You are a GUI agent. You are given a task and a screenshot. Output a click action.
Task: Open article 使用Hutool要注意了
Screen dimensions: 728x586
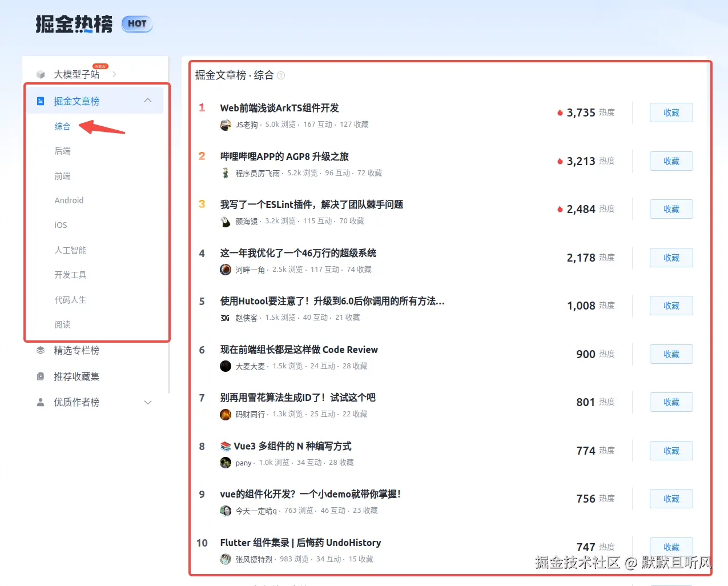(332, 301)
